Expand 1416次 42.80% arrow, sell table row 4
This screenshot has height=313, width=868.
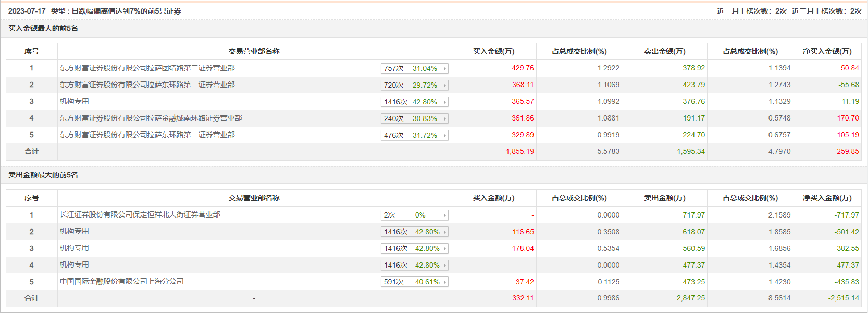click(444, 265)
